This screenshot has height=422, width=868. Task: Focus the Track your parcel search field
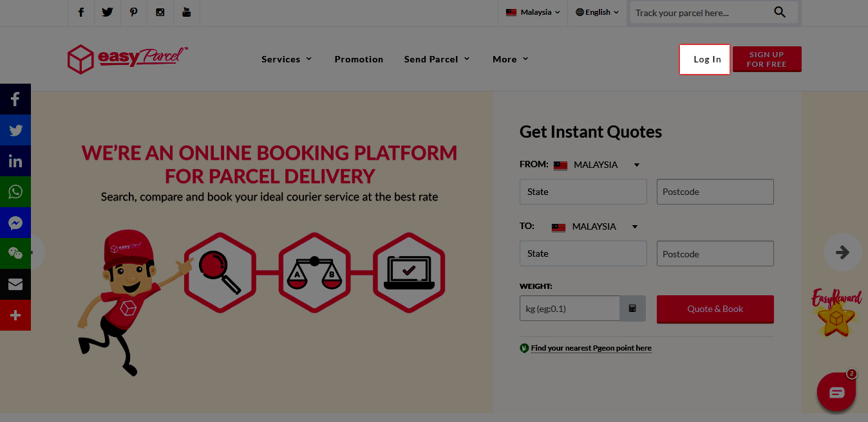point(701,12)
